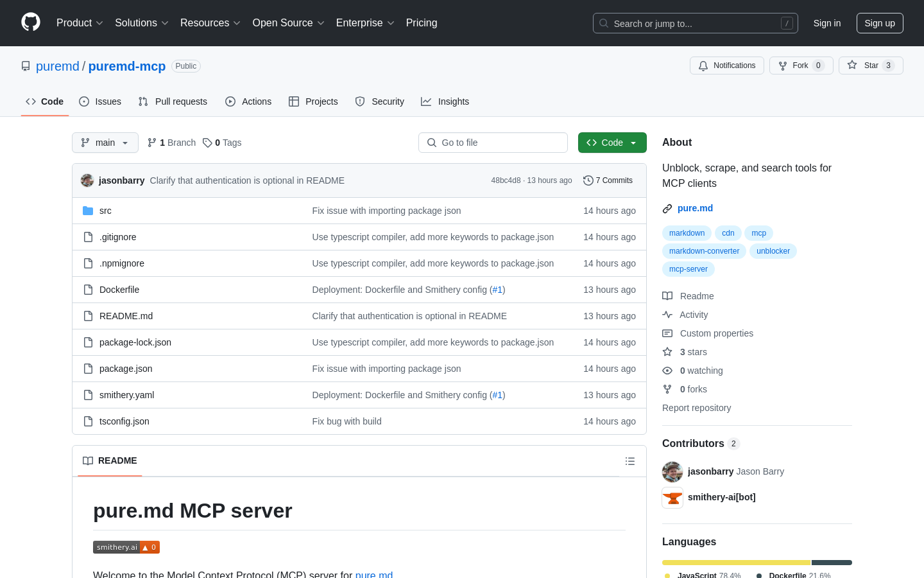
Task: Select the README tab header
Action: point(110,460)
